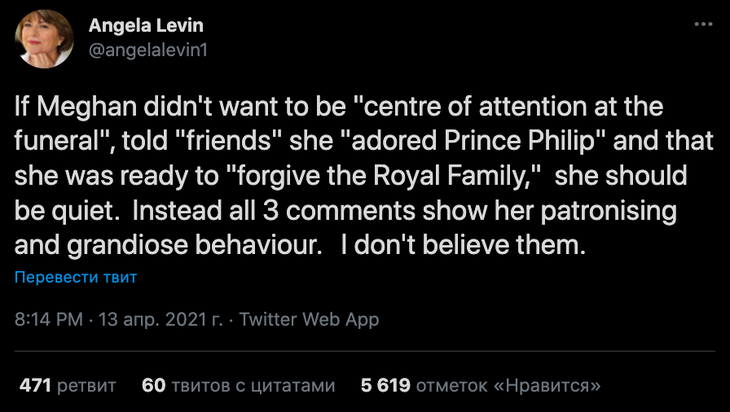Screen dimensions: 730x412
Task: Click the quote tweets count number 60
Action: point(153,385)
